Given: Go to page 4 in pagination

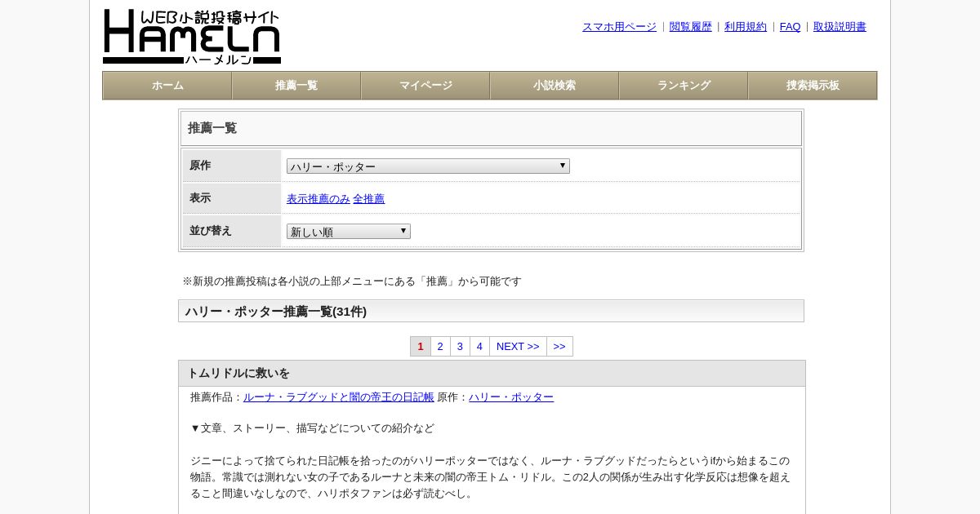Looking at the screenshot, I should (x=479, y=347).
